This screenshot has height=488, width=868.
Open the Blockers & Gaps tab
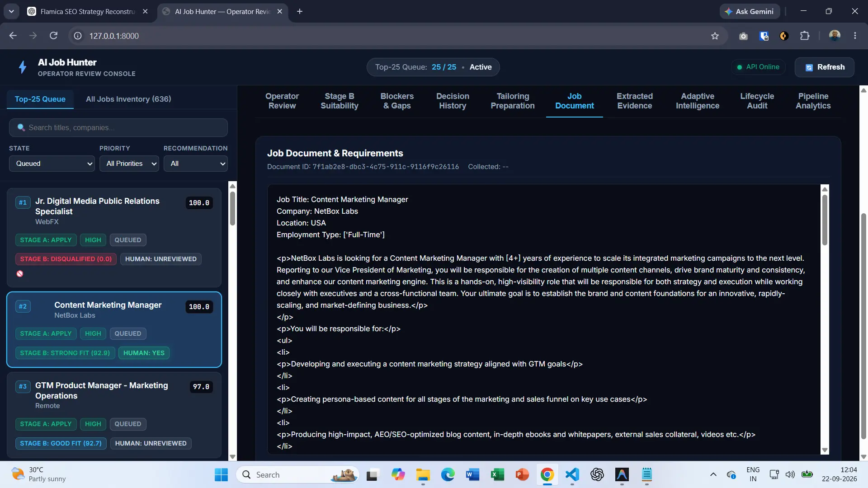coord(397,101)
